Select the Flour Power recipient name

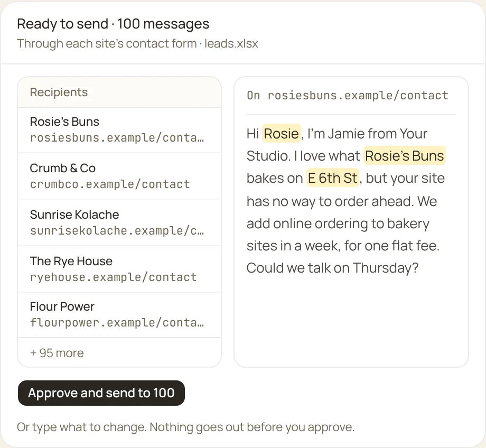pos(62,306)
